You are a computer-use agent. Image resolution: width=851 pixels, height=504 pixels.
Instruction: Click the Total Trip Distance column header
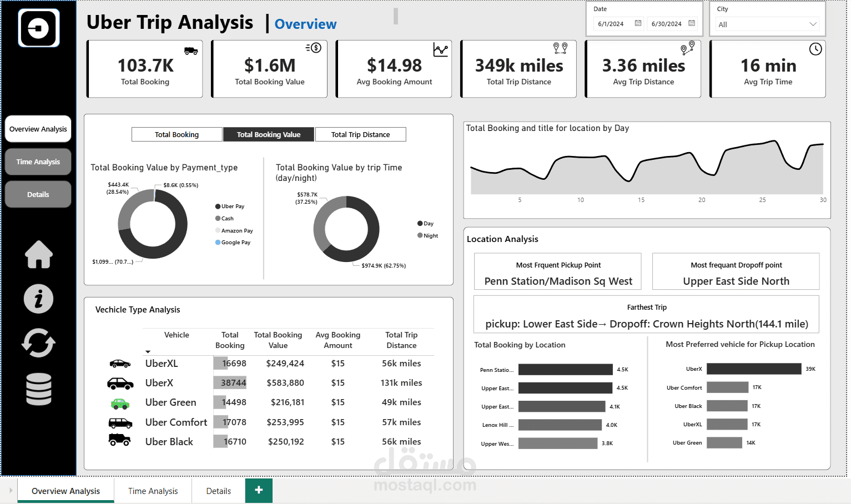pyautogui.click(x=401, y=340)
